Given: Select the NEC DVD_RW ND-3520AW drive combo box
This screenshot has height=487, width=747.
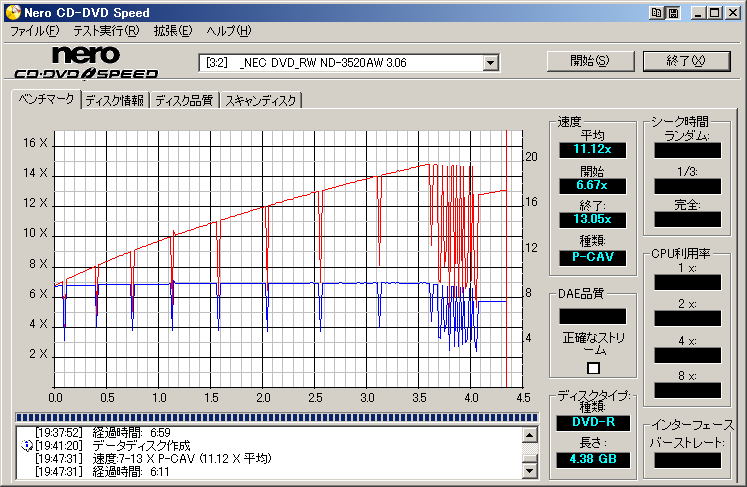Looking at the screenshot, I should click(x=342, y=63).
